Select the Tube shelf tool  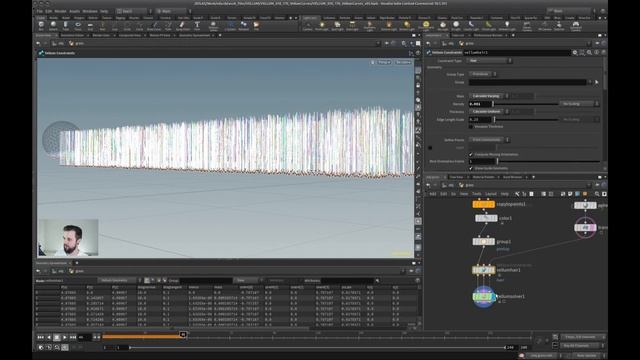click(x=66, y=26)
